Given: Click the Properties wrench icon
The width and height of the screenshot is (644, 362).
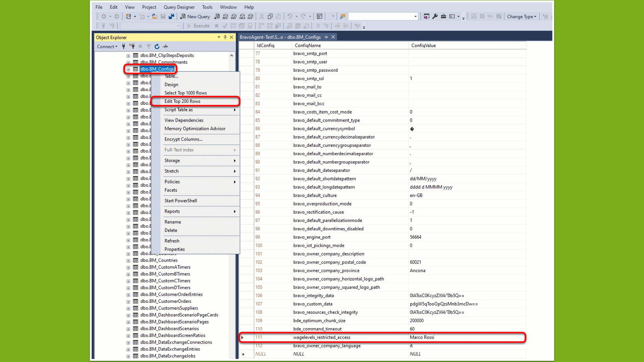Looking at the screenshot, I should click(x=435, y=16).
